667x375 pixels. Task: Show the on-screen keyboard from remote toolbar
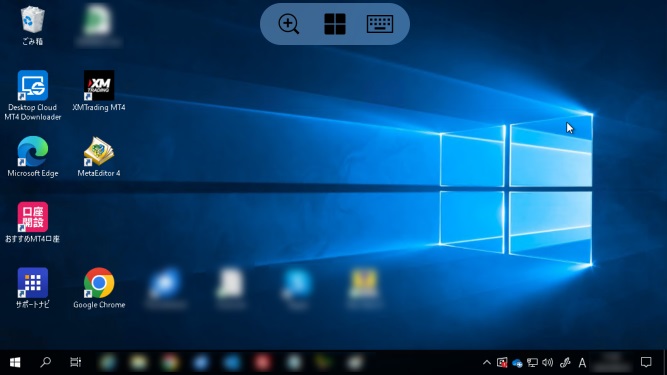coord(380,24)
